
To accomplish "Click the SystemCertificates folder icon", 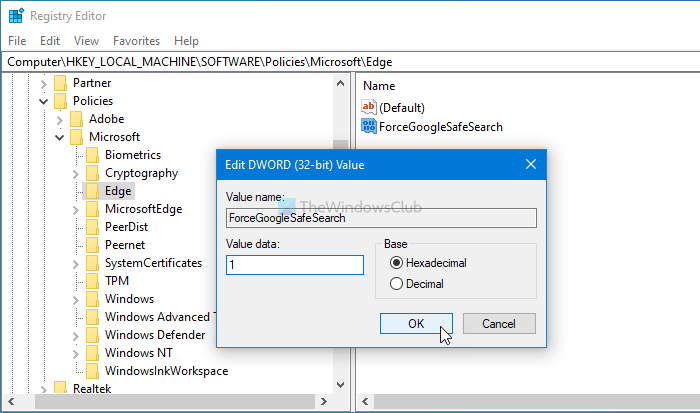I will pyautogui.click(x=92, y=263).
